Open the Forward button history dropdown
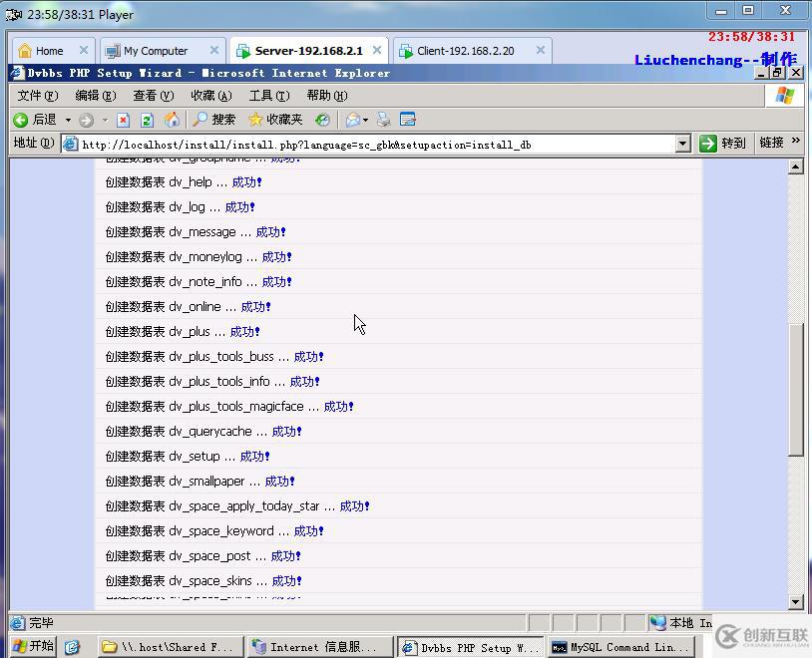The height and width of the screenshot is (658, 812). (105, 120)
